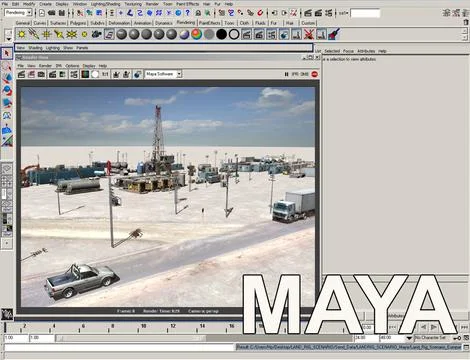The image size is (470, 360).
Task: Open the IPR menu in Render View
Action: click(59, 66)
